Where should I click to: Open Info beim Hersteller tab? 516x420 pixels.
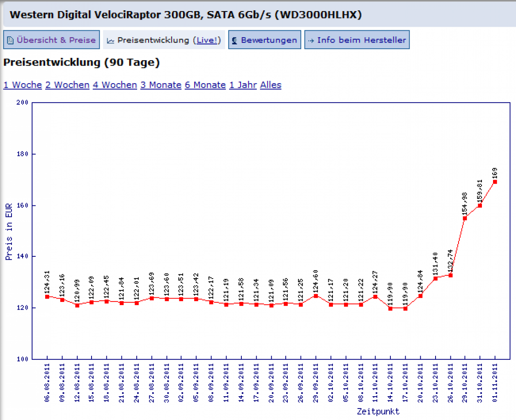[357, 40]
